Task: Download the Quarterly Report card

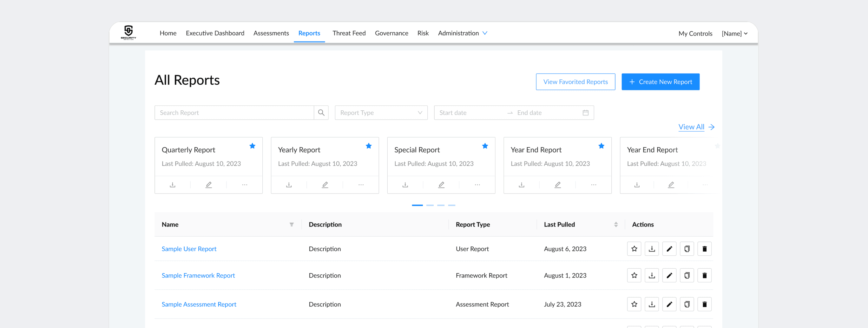Action: pyautogui.click(x=173, y=185)
